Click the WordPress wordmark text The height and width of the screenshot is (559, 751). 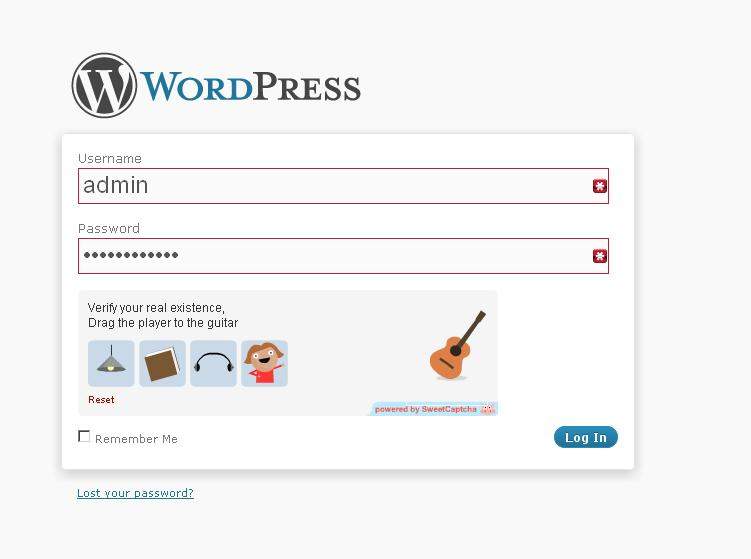pos(250,86)
